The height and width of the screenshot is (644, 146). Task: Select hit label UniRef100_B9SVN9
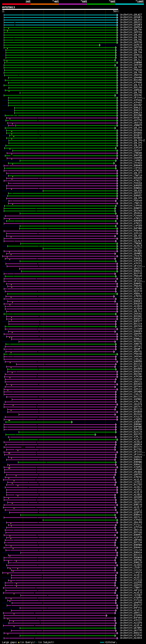[x=131, y=80]
